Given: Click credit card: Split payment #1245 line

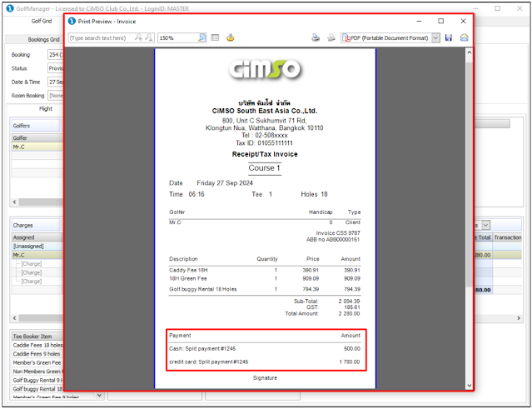Looking at the screenshot, I should (x=265, y=362).
